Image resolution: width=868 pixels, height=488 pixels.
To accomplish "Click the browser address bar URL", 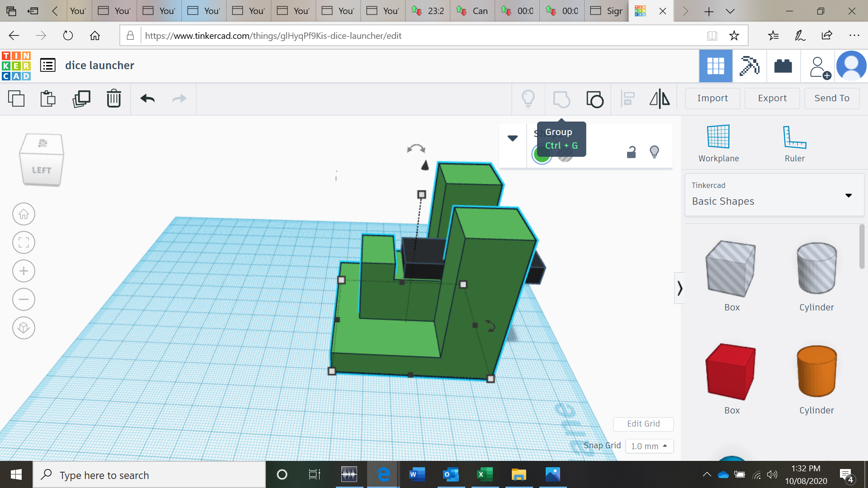I will 273,36.
